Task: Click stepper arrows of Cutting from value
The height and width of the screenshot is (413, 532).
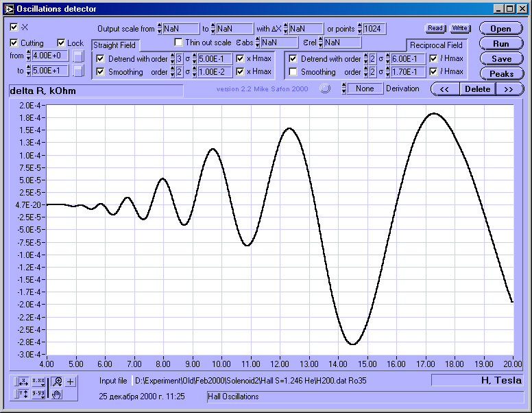Action: coord(29,56)
